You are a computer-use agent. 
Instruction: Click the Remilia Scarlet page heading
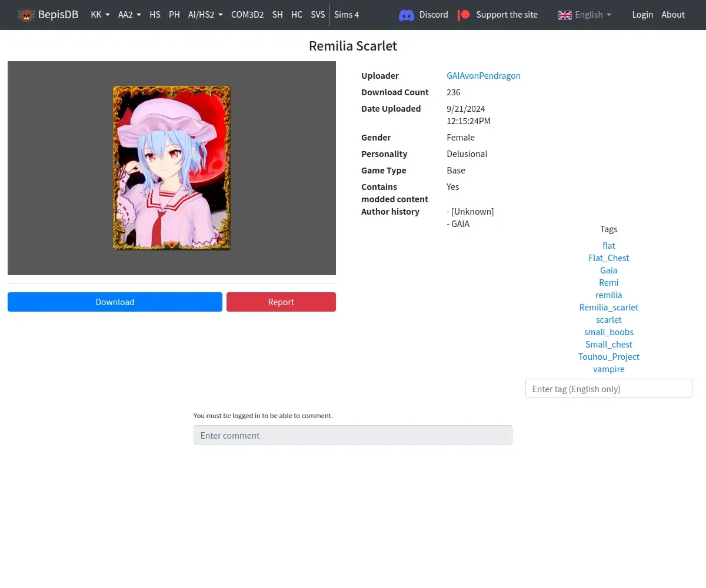click(353, 46)
